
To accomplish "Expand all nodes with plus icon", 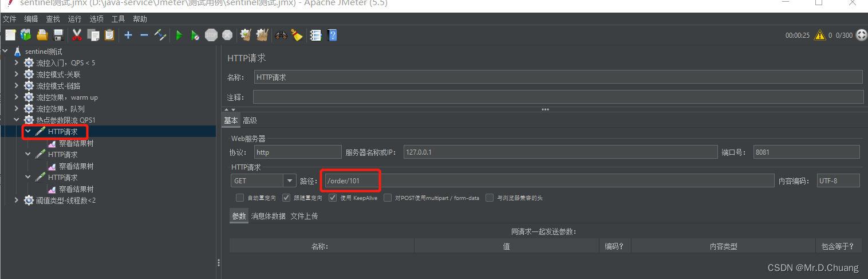I will (x=128, y=35).
